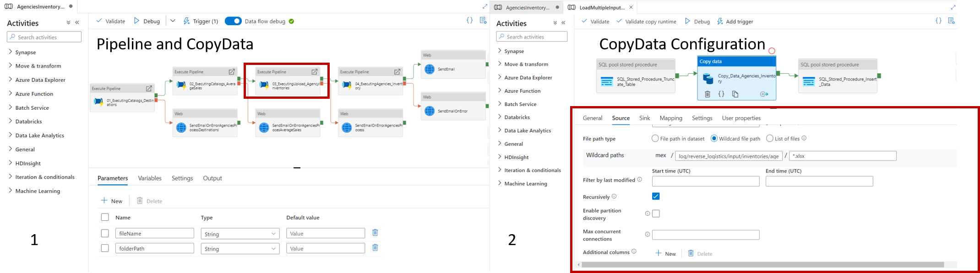Screen dimensions: 980x273
Task: Collapse left Activities panel with double chevron left
Action: 77,22
